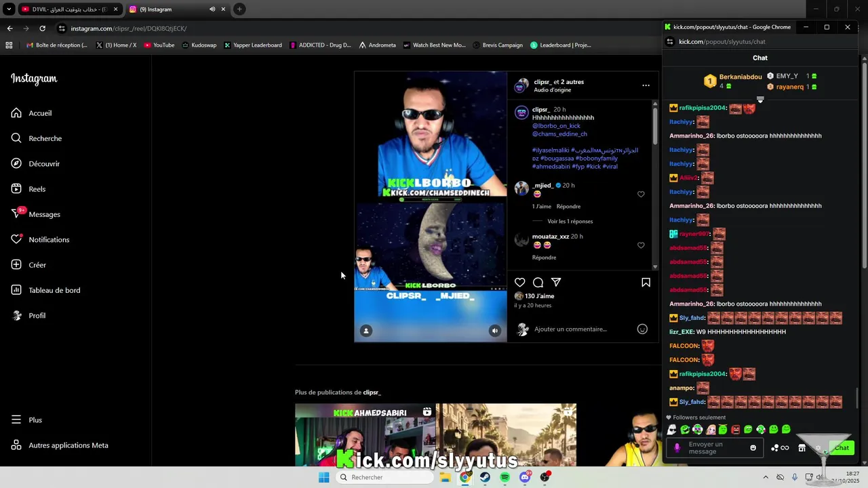Click the #ilyaselmaliki hashtag

point(550,150)
